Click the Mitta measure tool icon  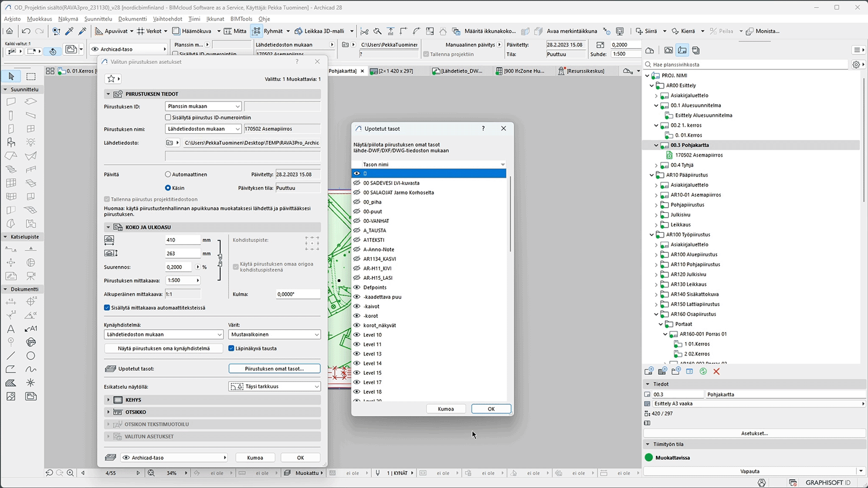click(x=228, y=31)
